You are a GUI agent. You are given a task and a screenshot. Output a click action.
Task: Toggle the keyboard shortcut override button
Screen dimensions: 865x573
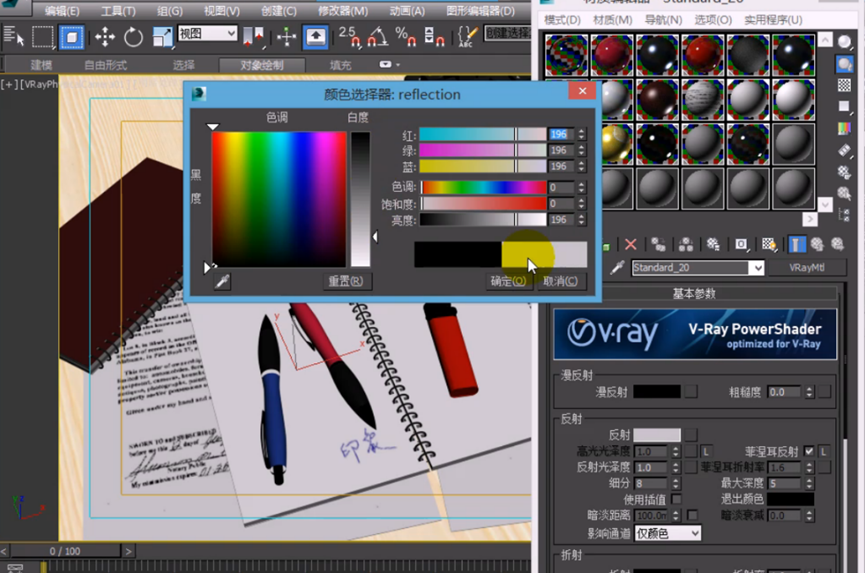[x=316, y=37]
